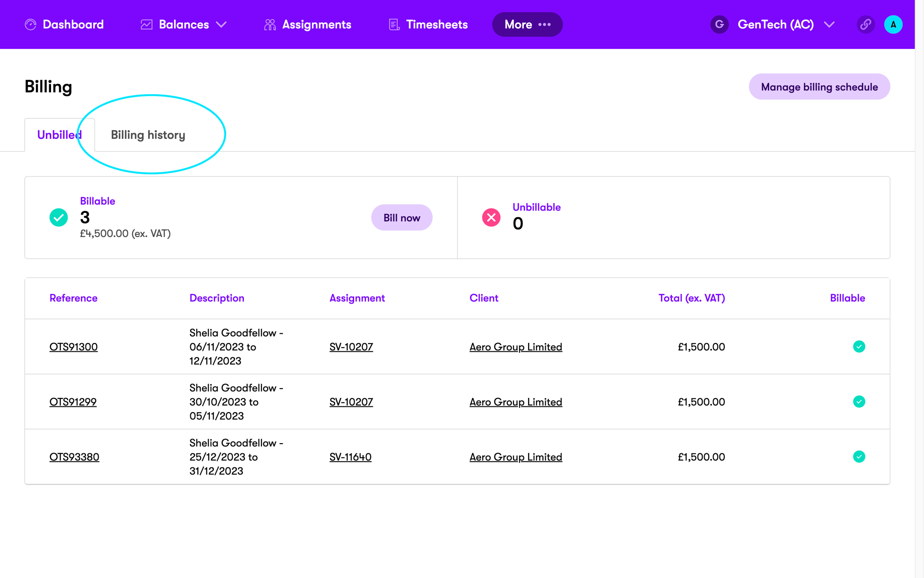Switch to the Billing history tab
Screen dimensions: 924x578
pyautogui.click(x=148, y=135)
